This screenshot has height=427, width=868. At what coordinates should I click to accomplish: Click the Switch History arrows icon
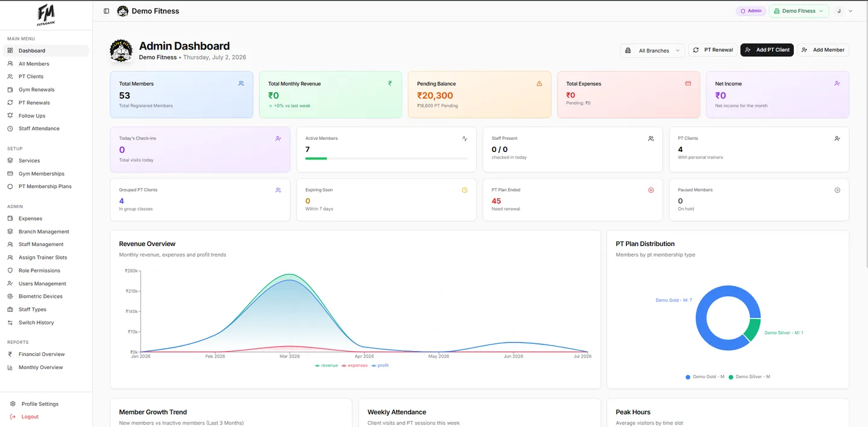coord(10,322)
